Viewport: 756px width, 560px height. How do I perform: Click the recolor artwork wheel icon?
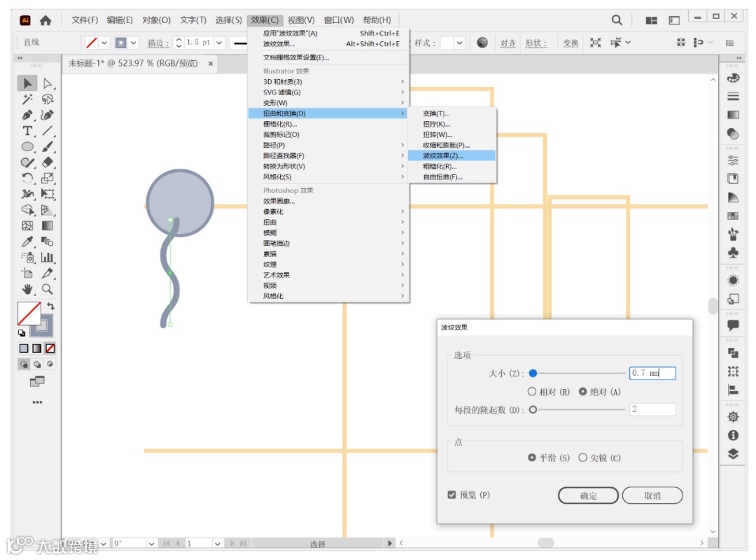[x=482, y=43]
